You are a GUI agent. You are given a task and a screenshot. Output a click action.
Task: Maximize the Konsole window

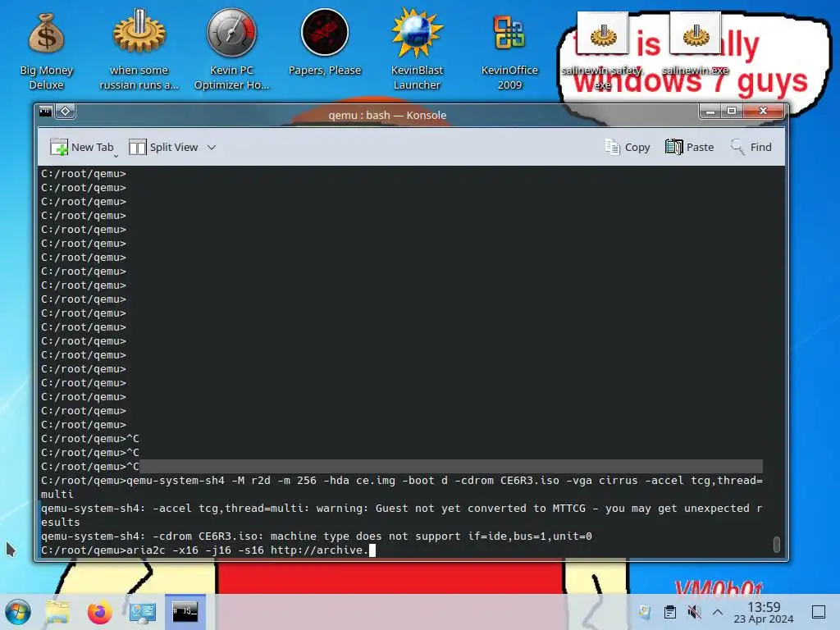click(731, 111)
